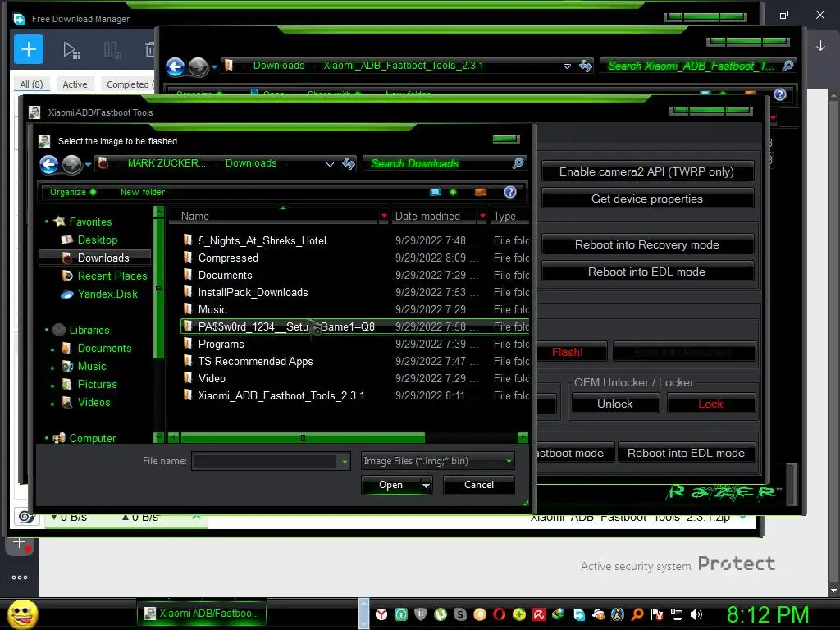Refresh the Downloads location in the file dialog

pyautogui.click(x=349, y=163)
